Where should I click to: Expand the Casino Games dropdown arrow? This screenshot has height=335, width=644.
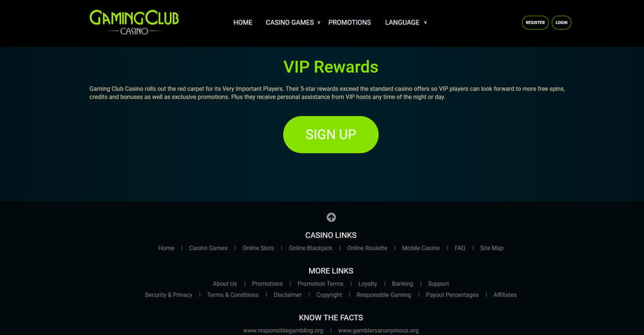(x=319, y=23)
